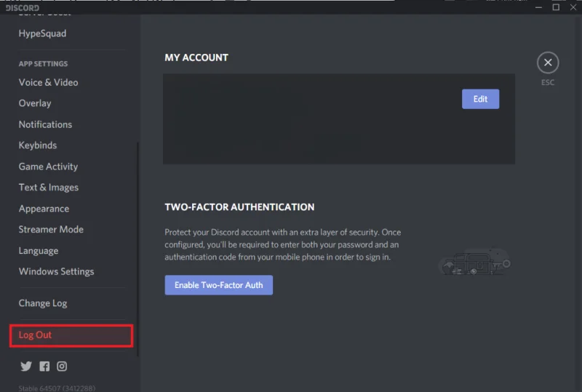Select Game Activity in sidebar
The image size is (582, 392).
coord(48,167)
